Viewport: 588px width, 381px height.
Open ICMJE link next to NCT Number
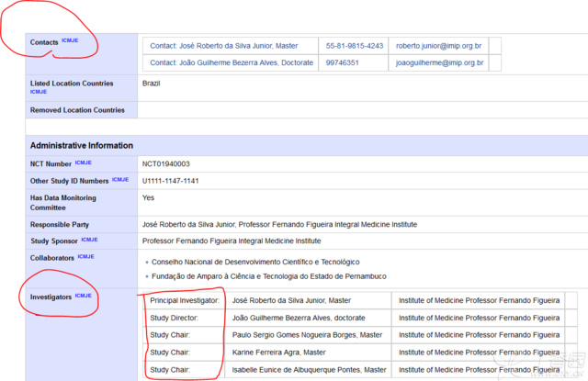point(84,162)
